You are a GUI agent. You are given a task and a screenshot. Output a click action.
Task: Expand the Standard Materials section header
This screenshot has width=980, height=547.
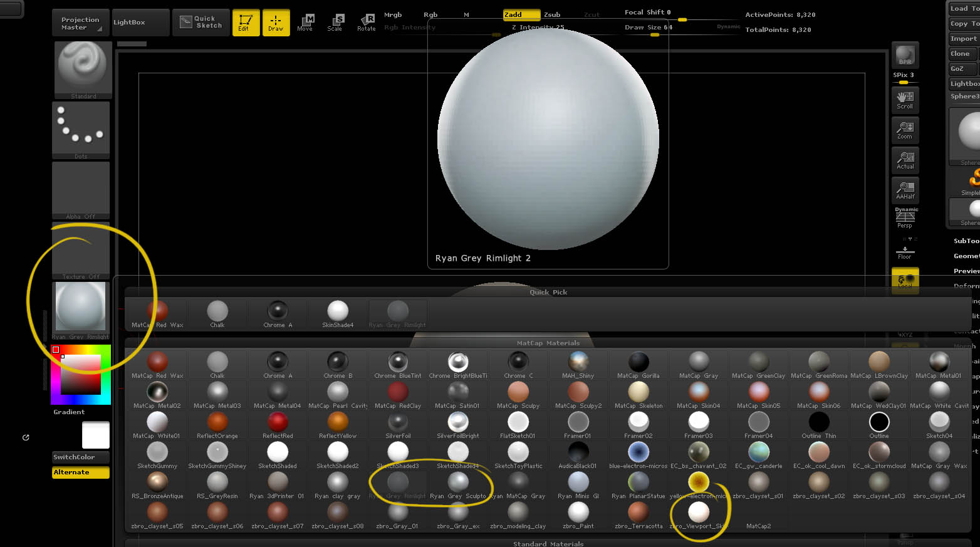(x=548, y=543)
